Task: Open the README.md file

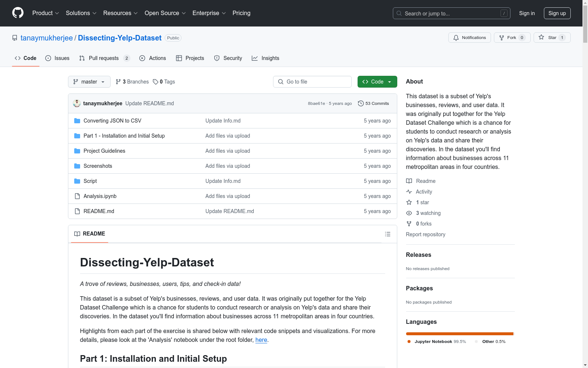Action: point(99,211)
